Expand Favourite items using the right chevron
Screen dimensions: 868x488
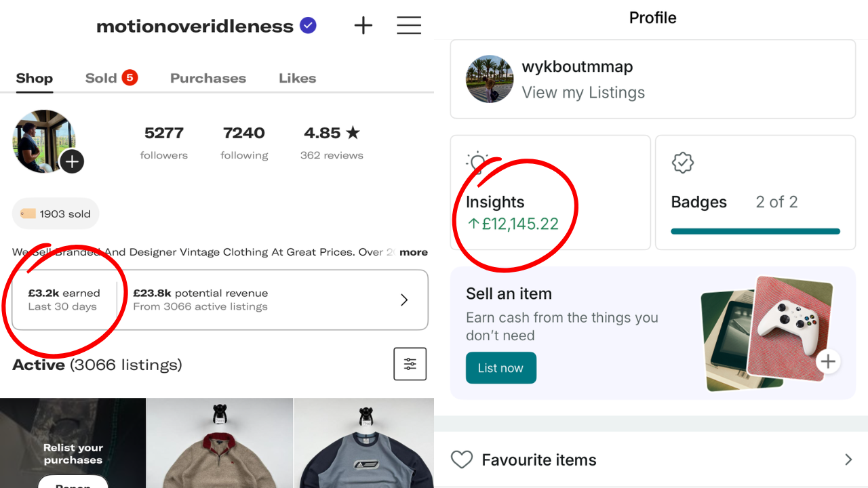[848, 460]
